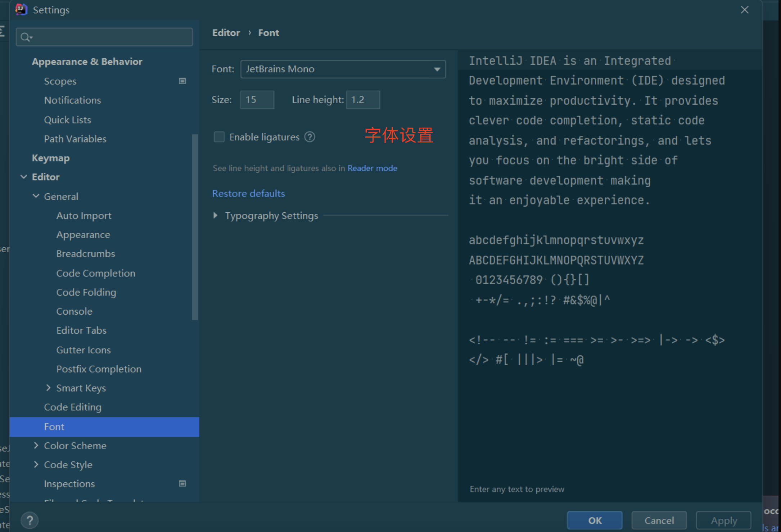Image resolution: width=781 pixels, height=532 pixels.
Task: Click the ligatures help question-mark icon
Action: (x=310, y=137)
